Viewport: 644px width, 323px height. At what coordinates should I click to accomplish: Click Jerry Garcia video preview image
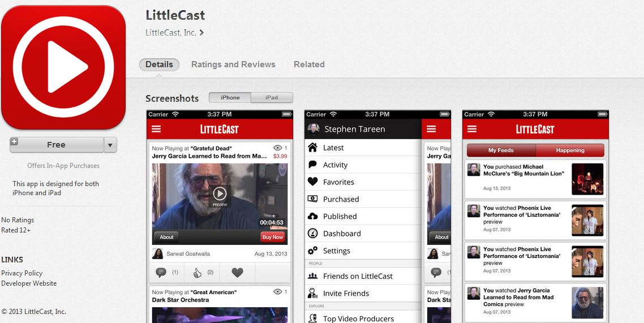(x=220, y=196)
